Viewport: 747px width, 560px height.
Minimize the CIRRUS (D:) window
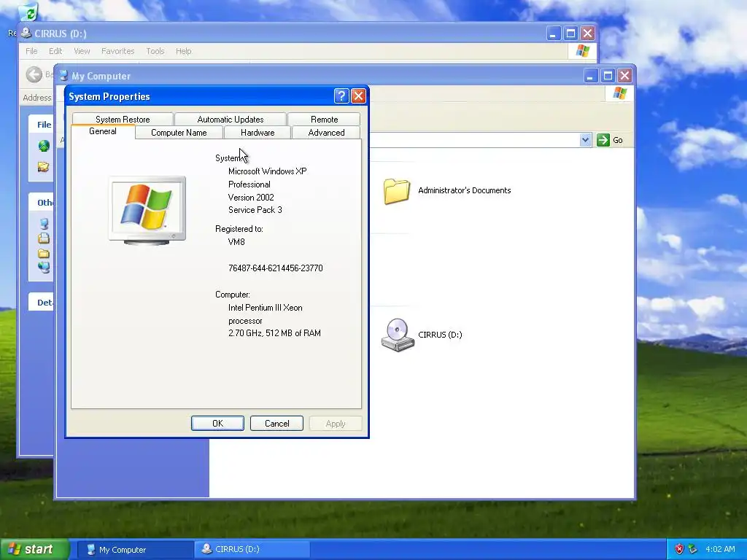[553, 34]
